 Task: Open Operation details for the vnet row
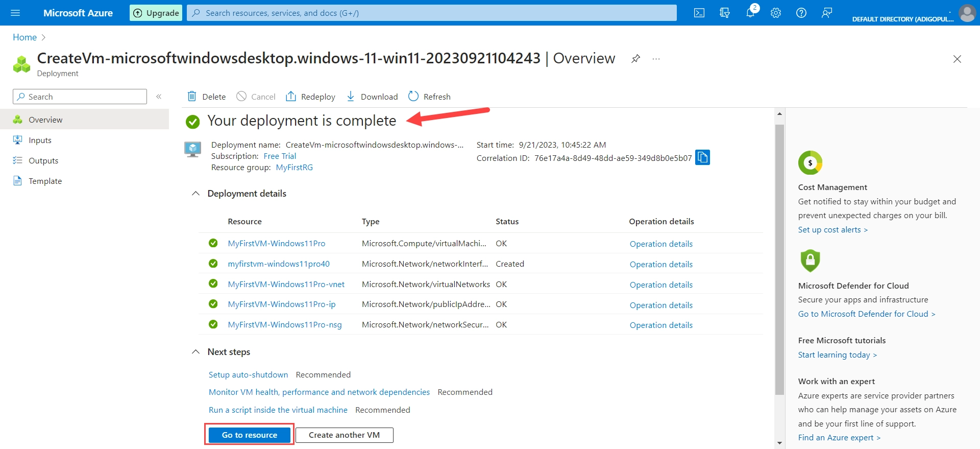[661, 285]
